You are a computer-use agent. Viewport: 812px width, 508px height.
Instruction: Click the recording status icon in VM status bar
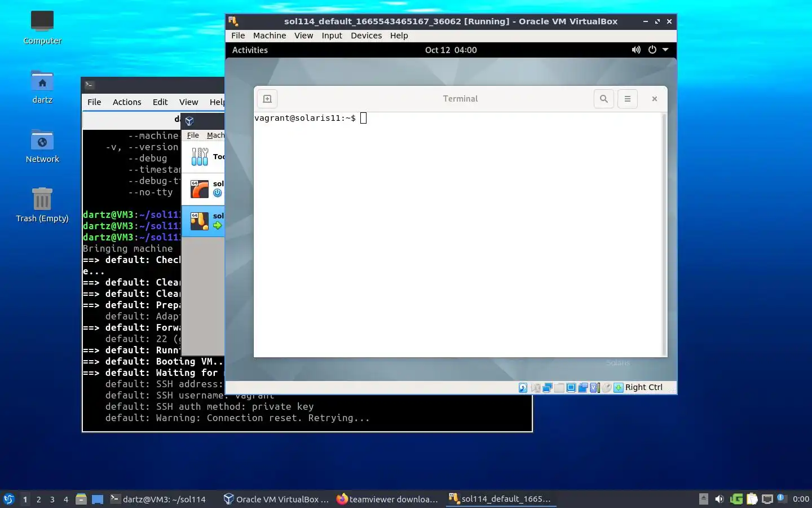[x=583, y=388]
